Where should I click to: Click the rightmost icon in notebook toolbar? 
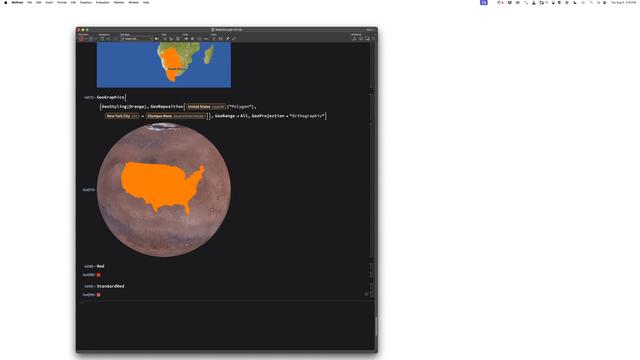click(374, 38)
